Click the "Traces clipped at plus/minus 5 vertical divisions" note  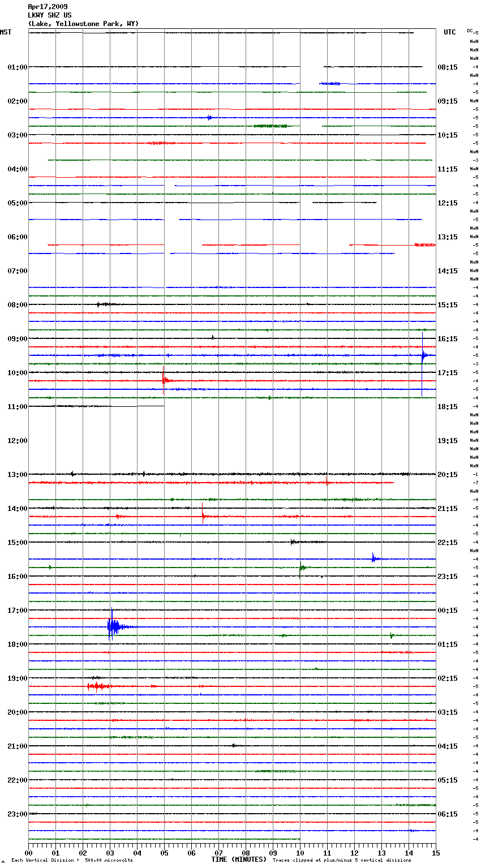click(x=342, y=861)
